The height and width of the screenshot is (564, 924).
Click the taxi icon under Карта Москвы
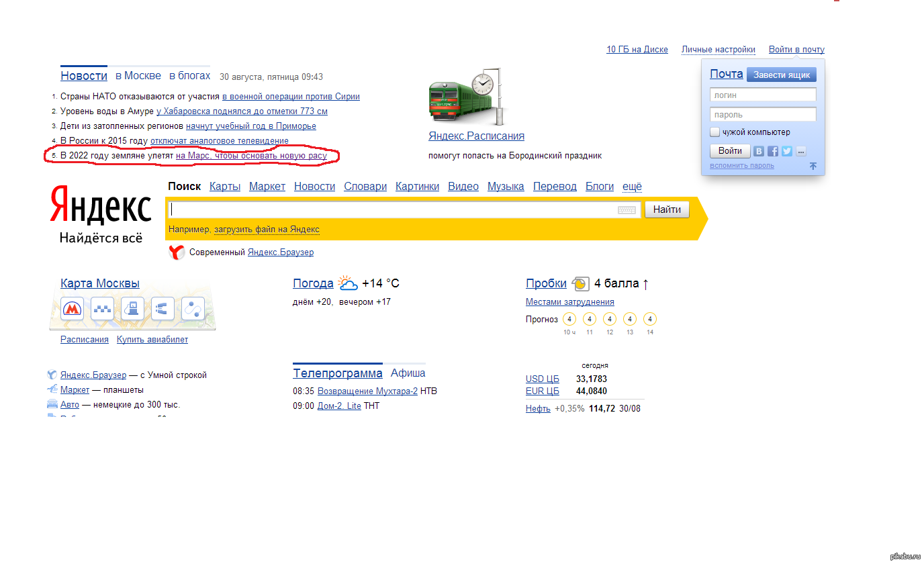coord(102,308)
